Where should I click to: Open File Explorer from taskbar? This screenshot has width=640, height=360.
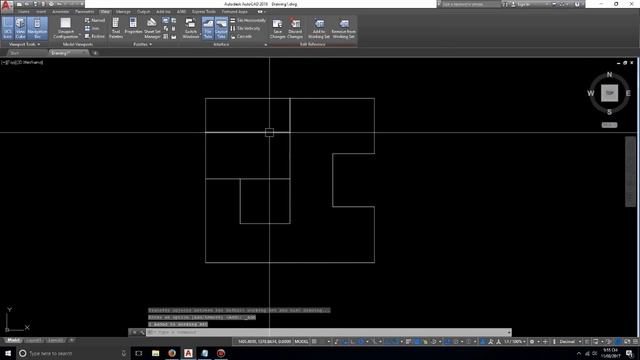point(156,353)
